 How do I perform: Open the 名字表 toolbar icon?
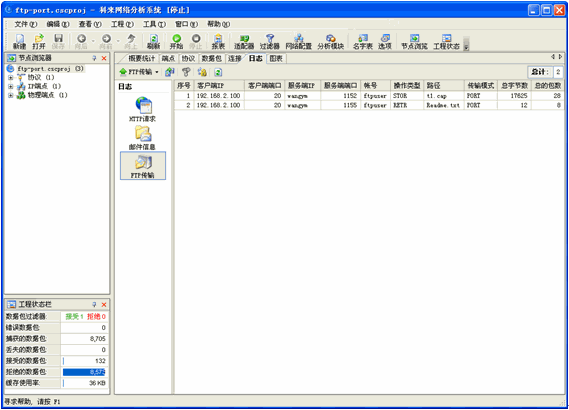(x=363, y=42)
